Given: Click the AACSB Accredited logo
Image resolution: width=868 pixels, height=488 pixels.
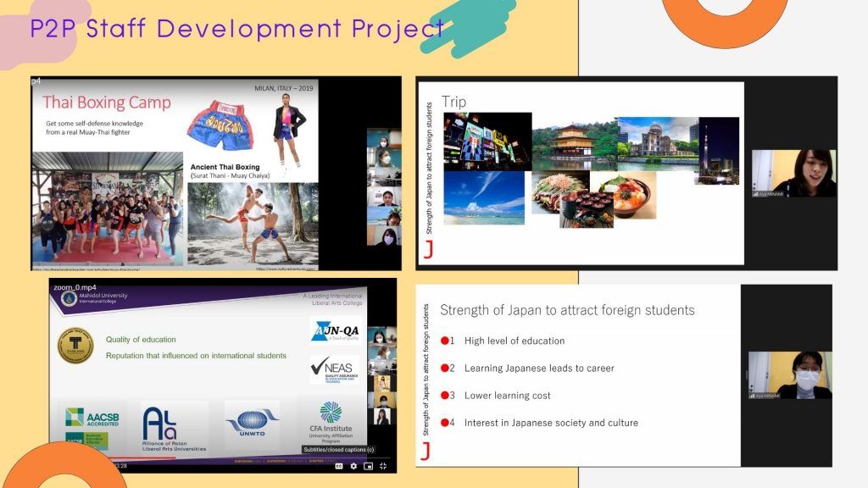Looking at the screenshot, I should (x=92, y=417).
